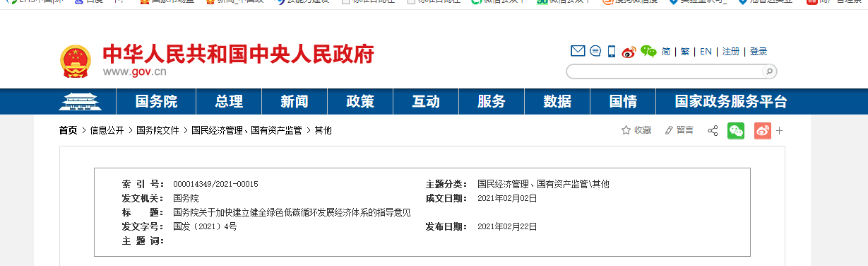Viewport: 868px width, 266px height.
Task: Click the share icon beside 留言
Action: pyautogui.click(x=713, y=131)
